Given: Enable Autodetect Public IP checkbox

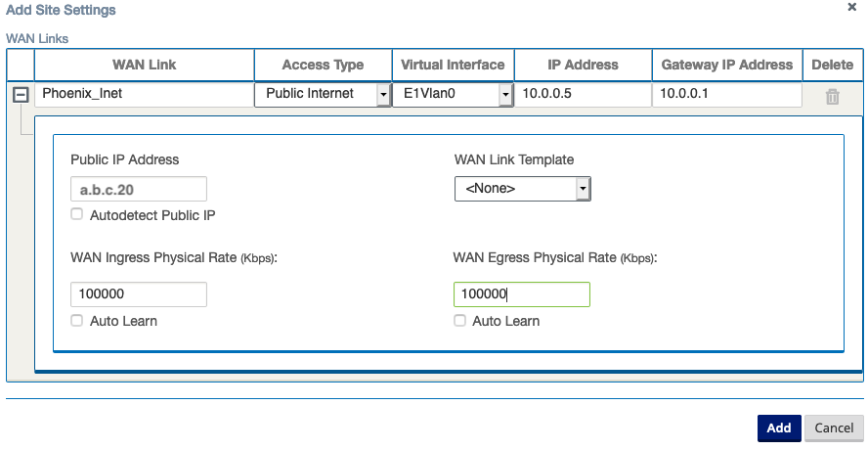Looking at the screenshot, I should pos(77,214).
